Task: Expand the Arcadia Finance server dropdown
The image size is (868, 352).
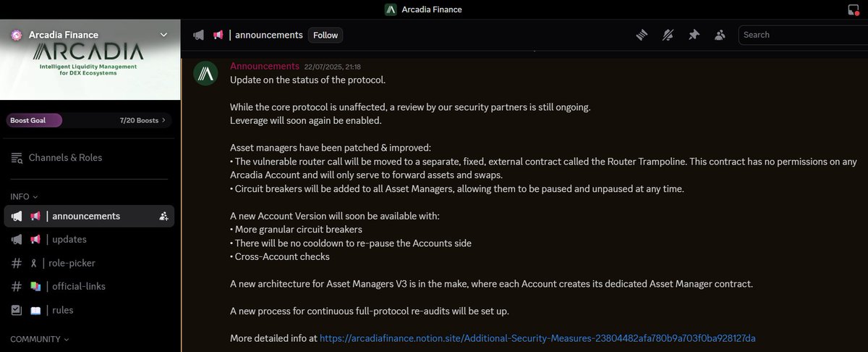Action: tap(163, 34)
